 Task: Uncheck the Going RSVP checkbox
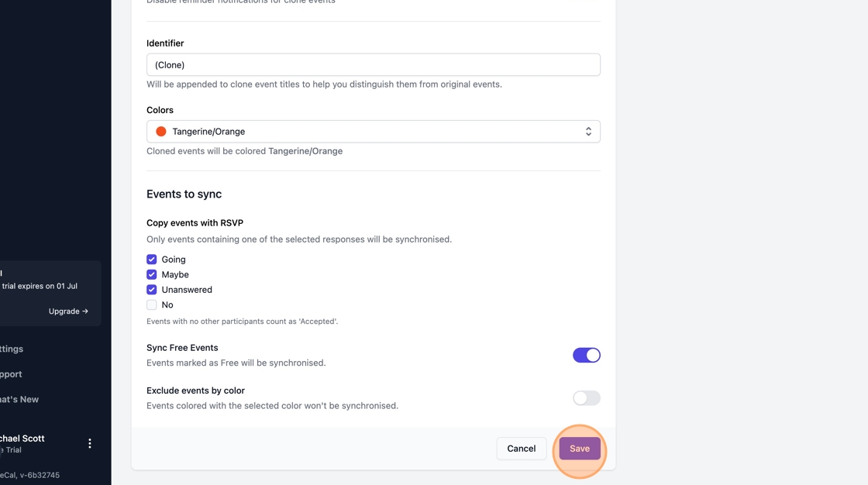coord(152,260)
